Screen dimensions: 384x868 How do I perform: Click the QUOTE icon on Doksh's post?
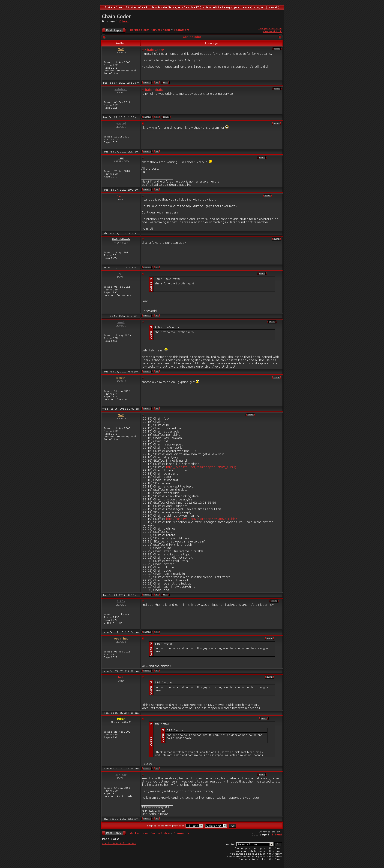[276, 377]
